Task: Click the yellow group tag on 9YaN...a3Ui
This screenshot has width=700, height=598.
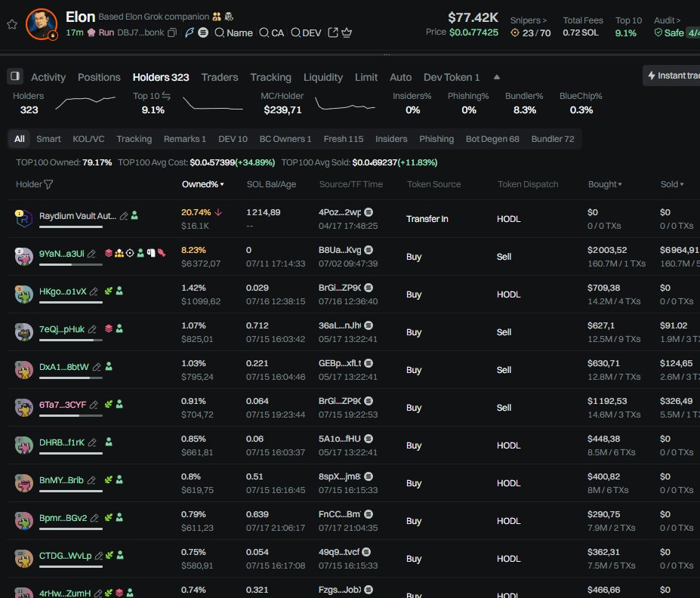Action: [119, 253]
